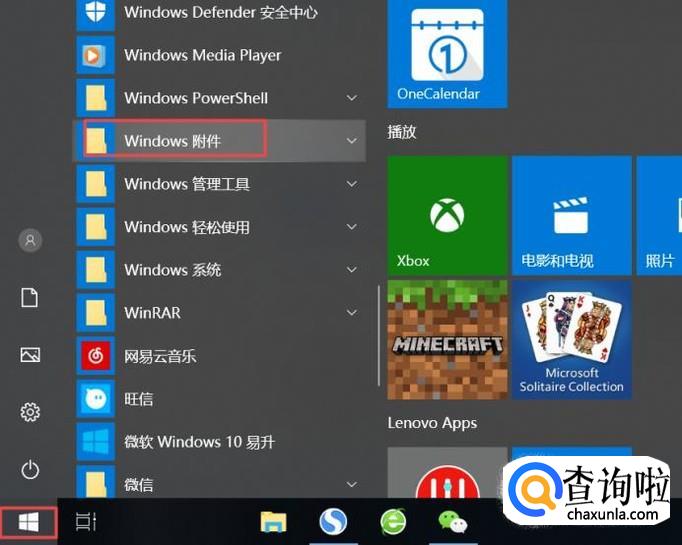
Task: Expand the 微信 folder chevron
Action: [x=351, y=484]
